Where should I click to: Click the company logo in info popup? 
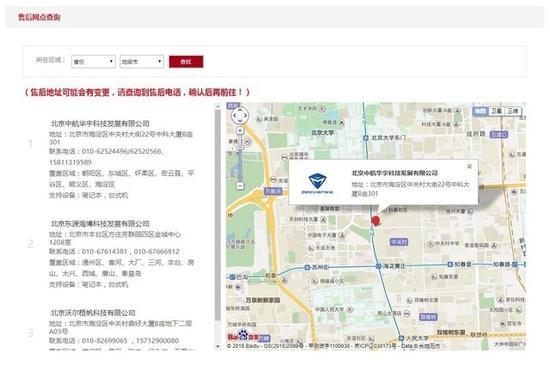(317, 183)
